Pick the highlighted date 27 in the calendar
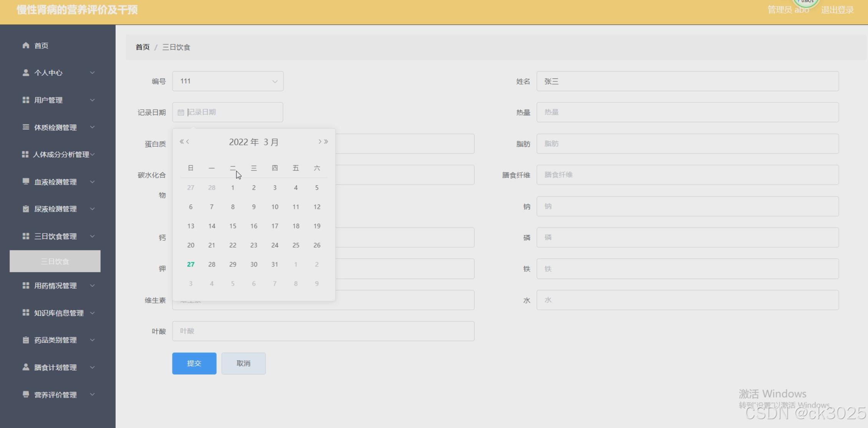This screenshot has width=868, height=428. 191,264
